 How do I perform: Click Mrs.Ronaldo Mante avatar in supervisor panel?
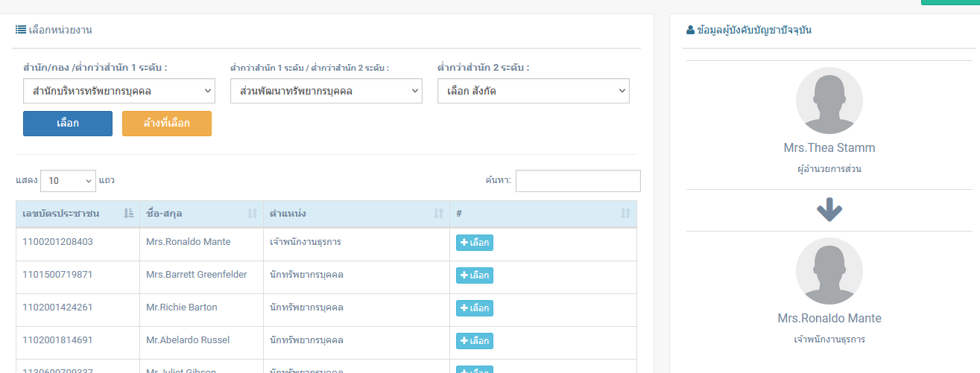829,271
